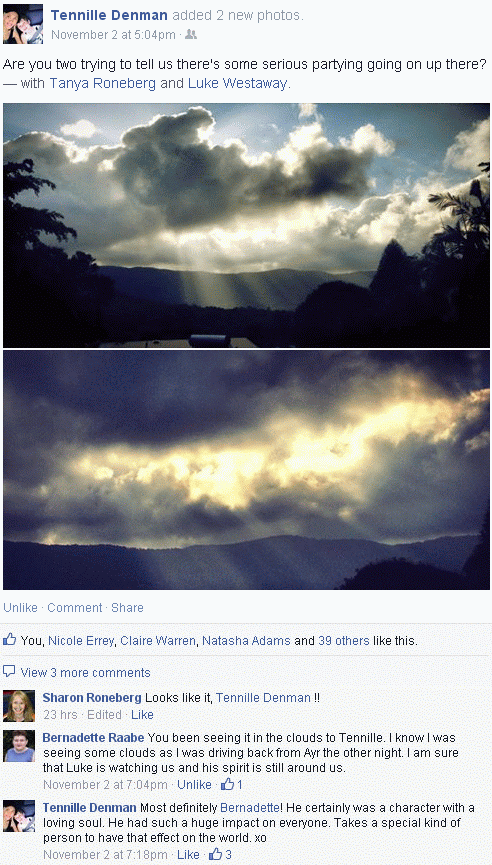This screenshot has height=865, width=492.
Task: Open the first cloud photo with sun rays
Action: [x=246, y=225]
